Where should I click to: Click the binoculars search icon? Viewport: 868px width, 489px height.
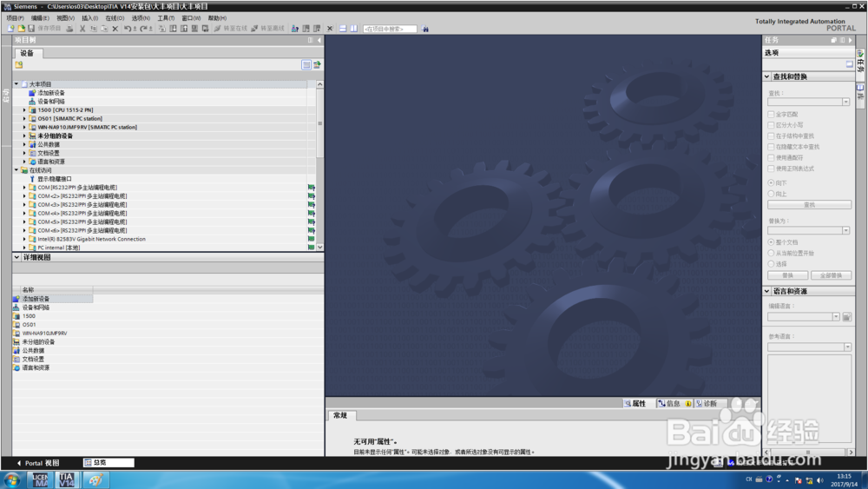coord(425,29)
